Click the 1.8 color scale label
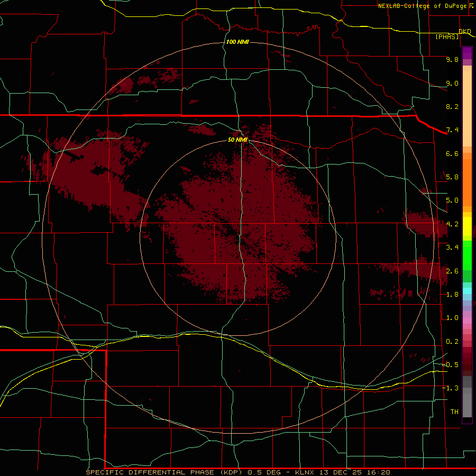This screenshot has height=476, width=476. click(x=452, y=295)
